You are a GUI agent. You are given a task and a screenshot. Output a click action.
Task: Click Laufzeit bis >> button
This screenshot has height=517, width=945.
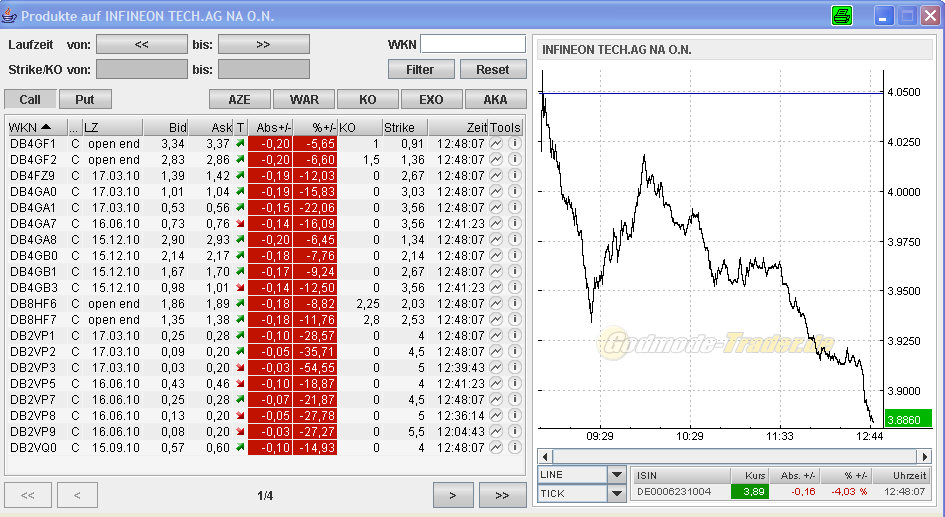click(263, 44)
